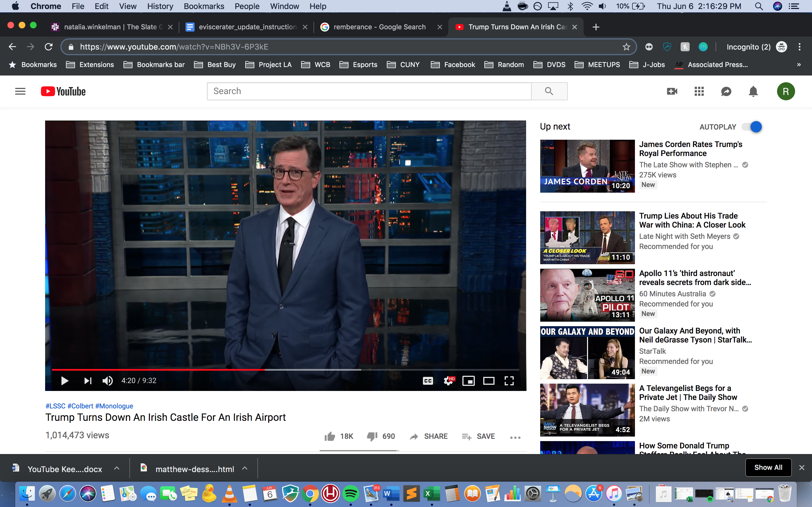Image resolution: width=812 pixels, height=507 pixels.
Task: Click the video play button
Action: point(64,381)
